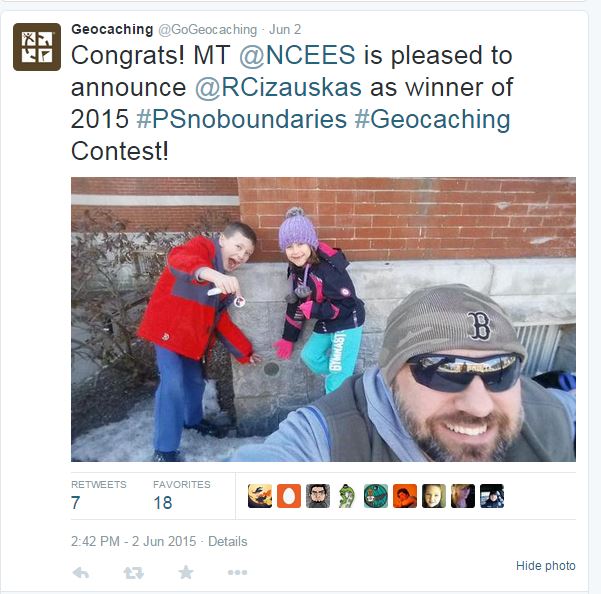Enlarge the tweet's selfie photo
Viewport: 601px width, 594px height.
tap(323, 319)
